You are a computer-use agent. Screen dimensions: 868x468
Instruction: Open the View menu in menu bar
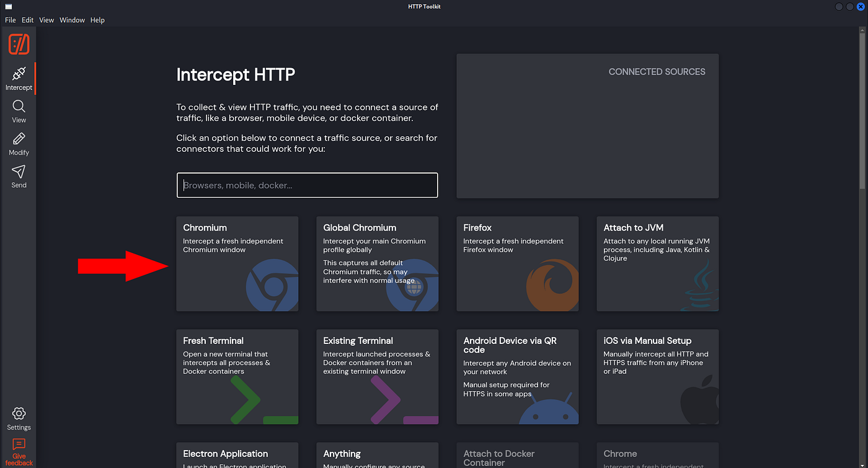point(46,20)
